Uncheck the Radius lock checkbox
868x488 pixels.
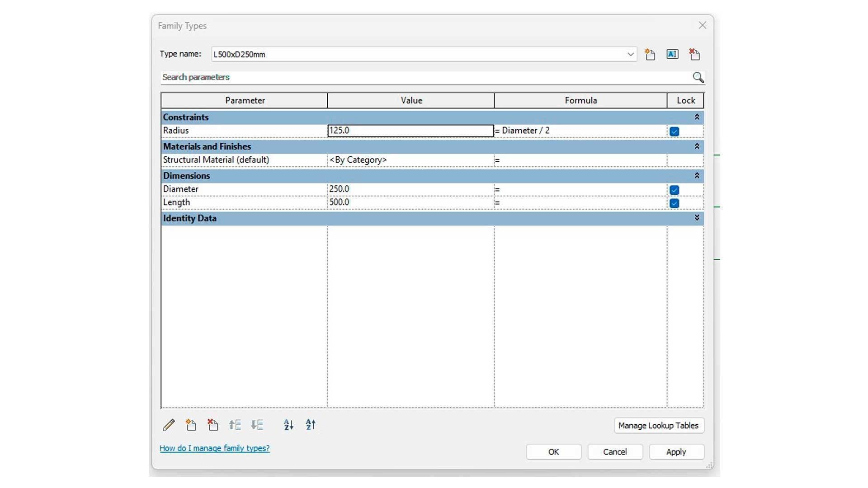(674, 131)
